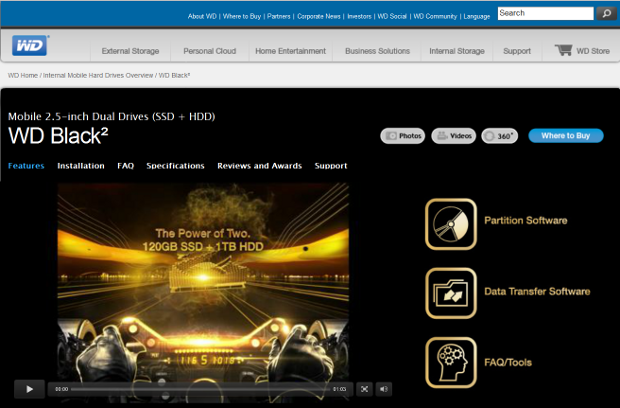Switch to the Installation tab
The image size is (620, 408).
pos(81,166)
